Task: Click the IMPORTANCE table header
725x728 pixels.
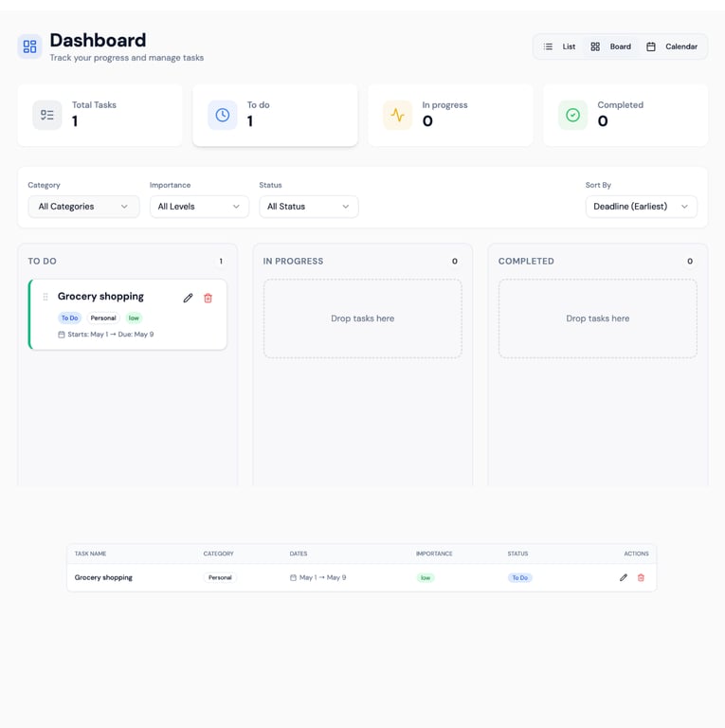Action: coord(434,554)
